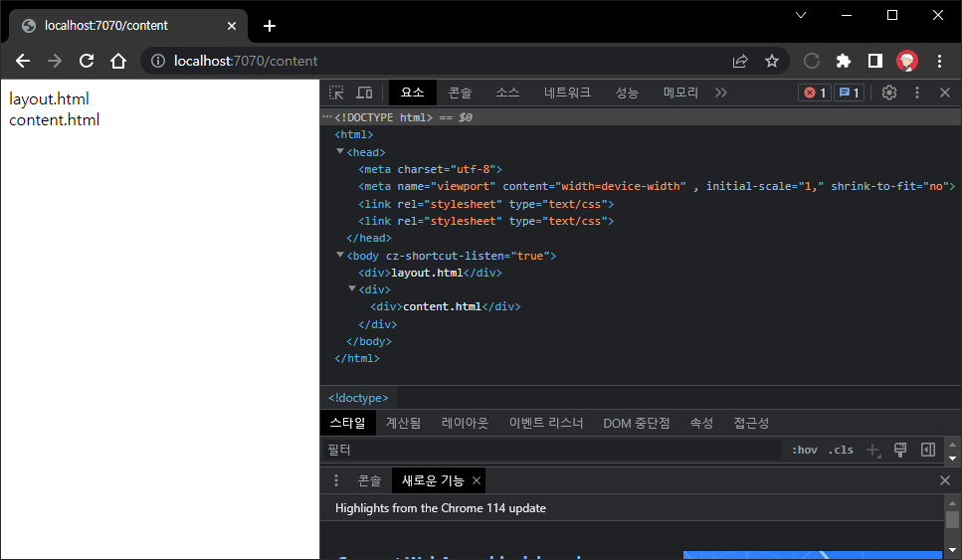962x560 pixels.
Task: Click the forward navigation arrow
Action: click(x=55, y=61)
